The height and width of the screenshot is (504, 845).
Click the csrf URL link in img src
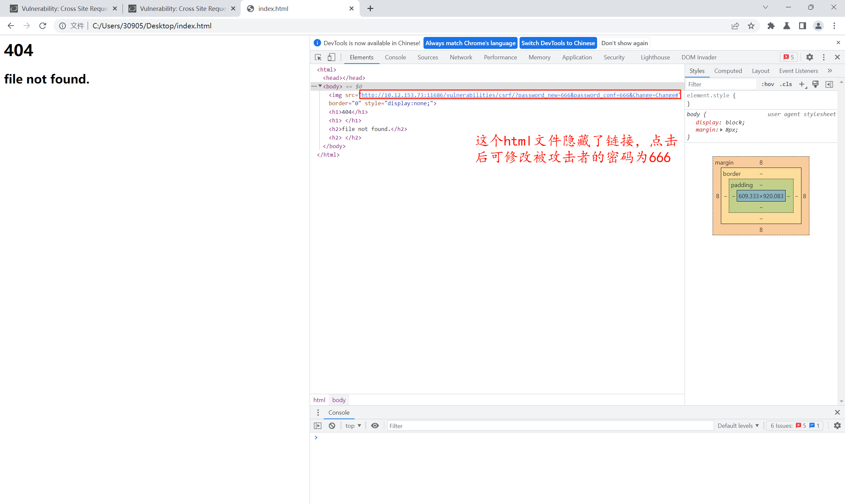tap(520, 95)
